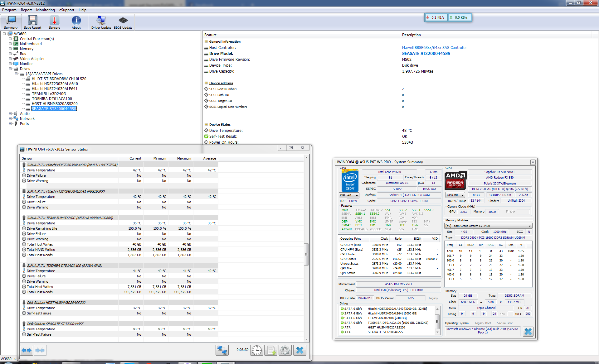
Task: Click the Save Report floppy icon
Action: coord(32,22)
